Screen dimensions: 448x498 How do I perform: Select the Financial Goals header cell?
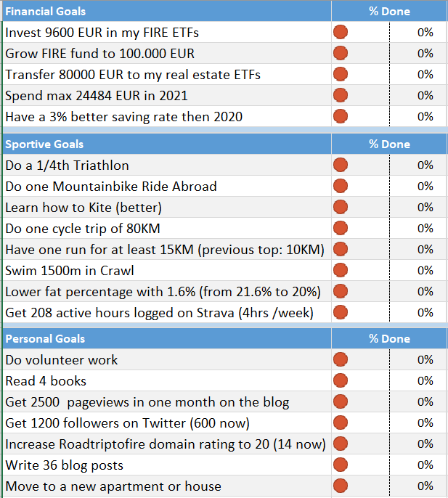166,12
